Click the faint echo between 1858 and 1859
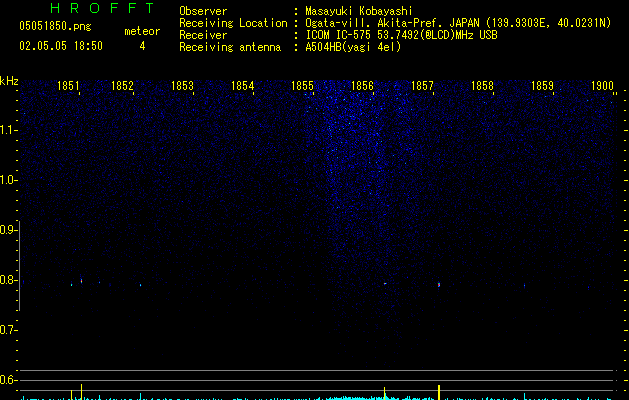Image resolution: width=629 pixels, height=400 pixels. [x=524, y=286]
